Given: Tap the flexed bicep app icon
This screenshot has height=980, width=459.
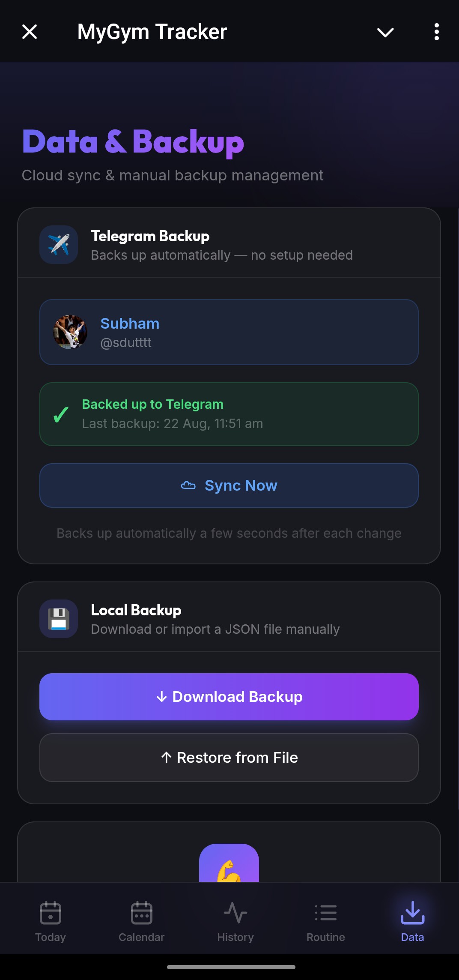Looking at the screenshot, I should (229, 863).
